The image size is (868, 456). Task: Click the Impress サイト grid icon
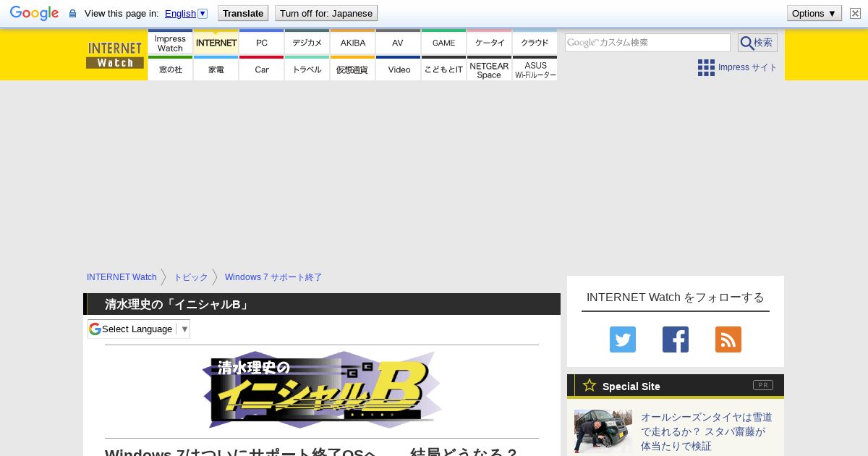[706, 67]
